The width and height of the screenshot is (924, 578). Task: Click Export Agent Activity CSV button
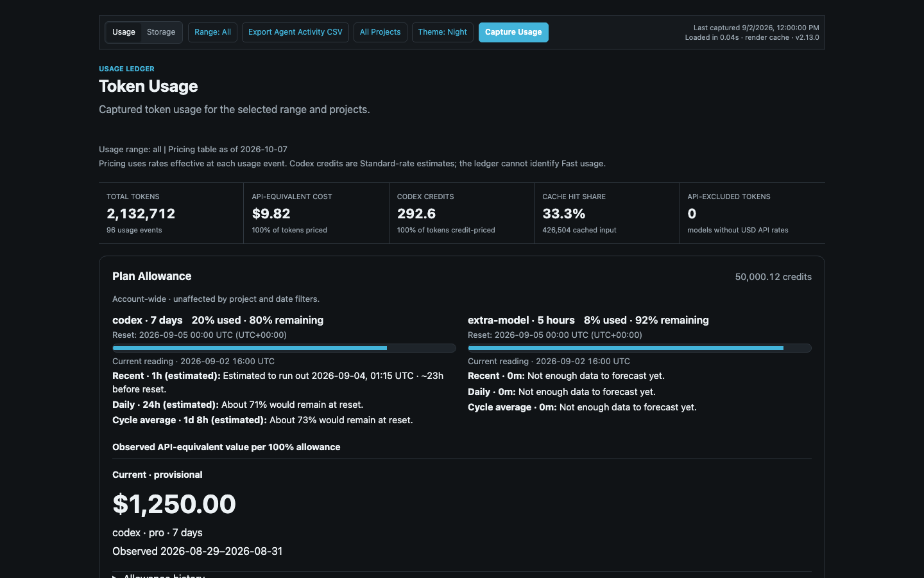pos(295,32)
